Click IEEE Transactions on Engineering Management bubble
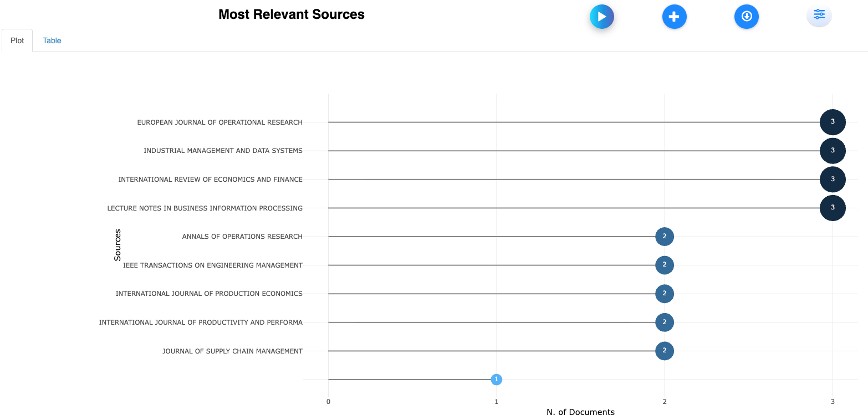This screenshot has width=868, height=420. click(x=664, y=265)
